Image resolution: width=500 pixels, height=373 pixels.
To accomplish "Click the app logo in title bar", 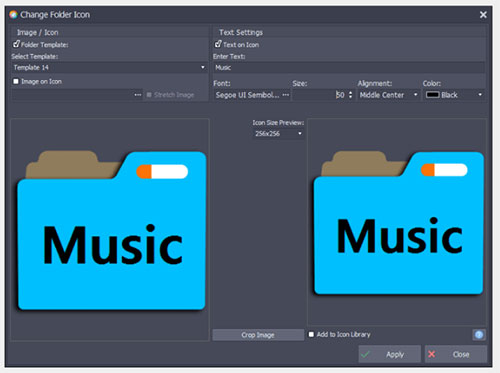I will pyautogui.click(x=13, y=14).
